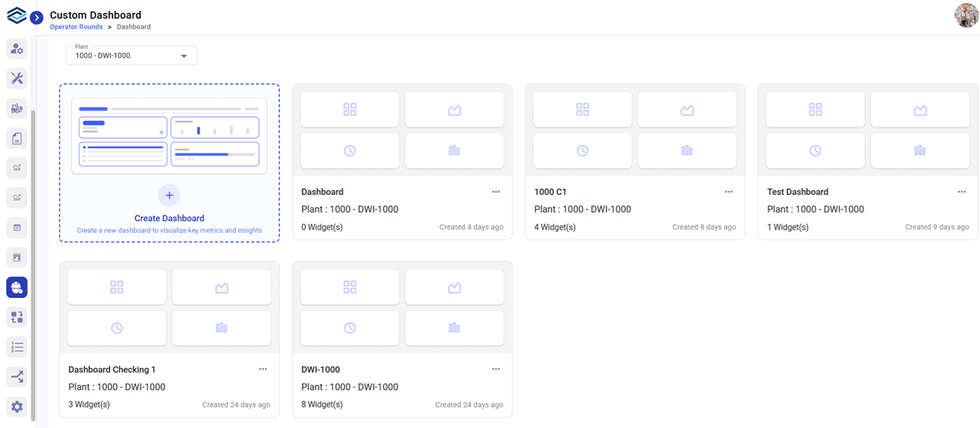Open the checklist sidebar icon
980x428 pixels.
click(17, 347)
